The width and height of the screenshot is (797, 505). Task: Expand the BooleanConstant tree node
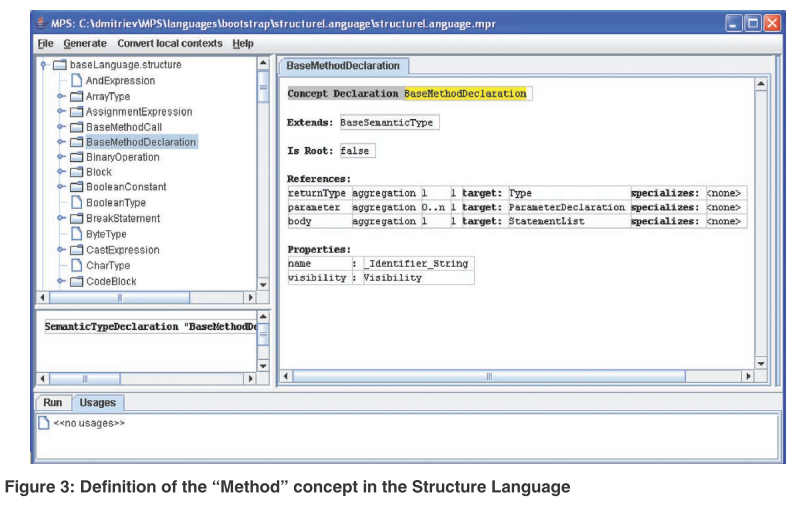point(61,186)
